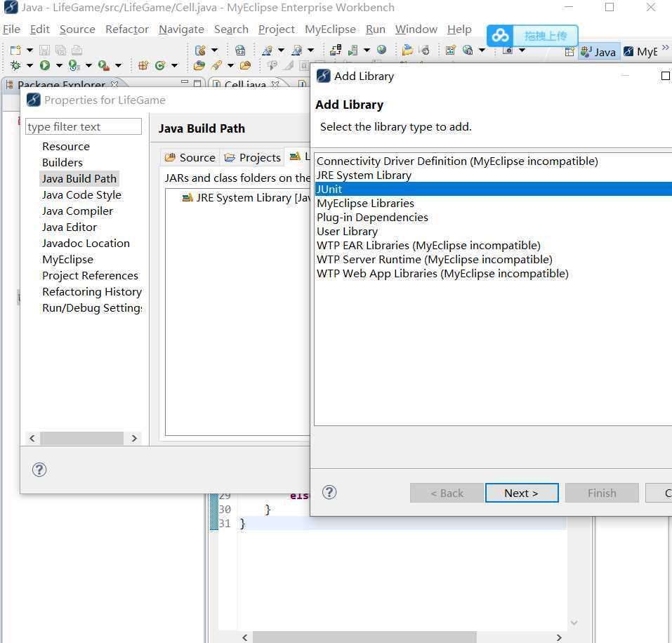Click the Run External Tools icon
672x643 pixels.
[104, 65]
